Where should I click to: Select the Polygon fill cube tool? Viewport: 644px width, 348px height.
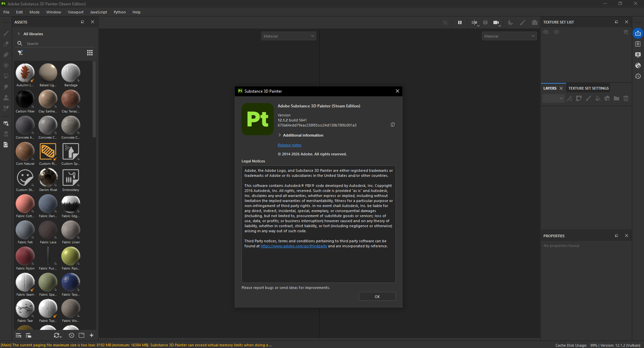click(6, 65)
